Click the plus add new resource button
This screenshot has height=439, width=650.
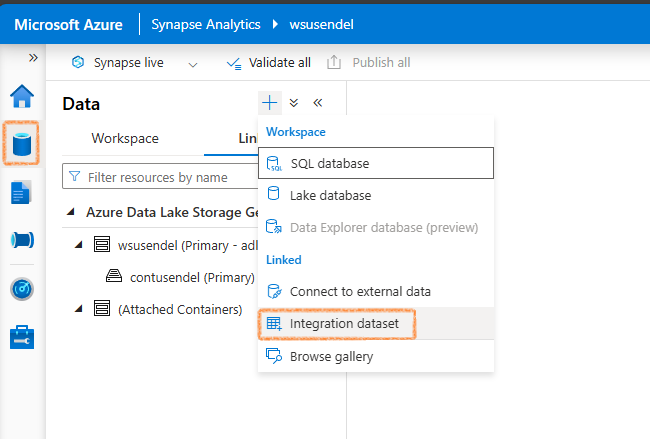tap(269, 102)
